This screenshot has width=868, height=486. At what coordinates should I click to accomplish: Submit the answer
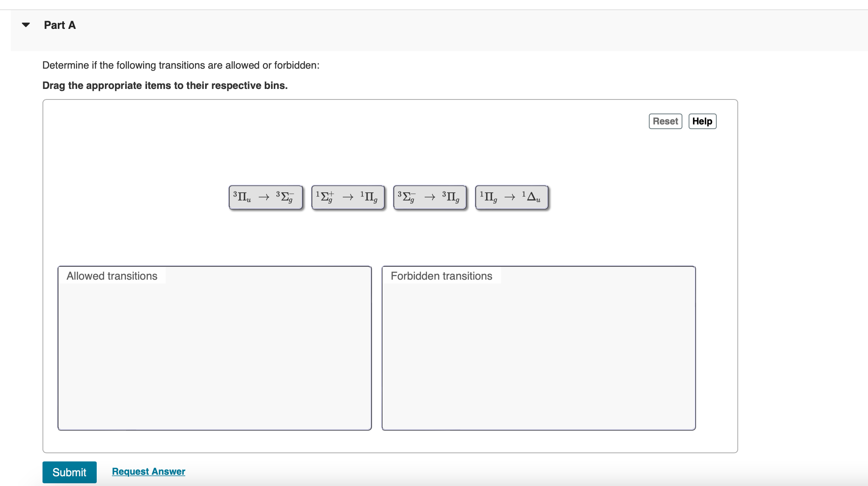point(69,472)
